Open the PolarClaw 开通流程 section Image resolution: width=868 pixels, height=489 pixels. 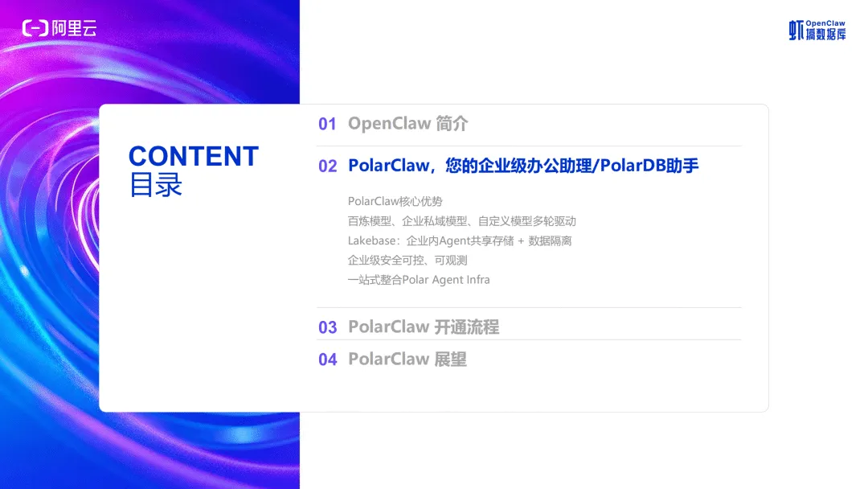(424, 327)
